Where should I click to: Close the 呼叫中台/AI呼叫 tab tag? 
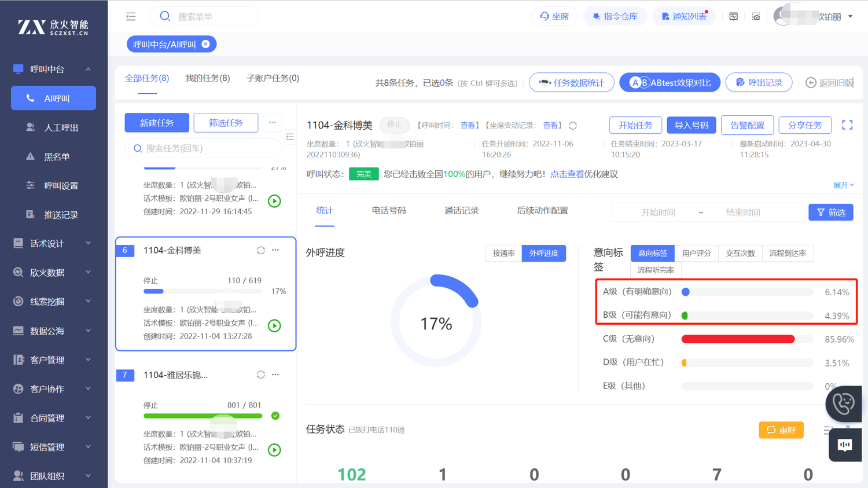[x=206, y=44]
